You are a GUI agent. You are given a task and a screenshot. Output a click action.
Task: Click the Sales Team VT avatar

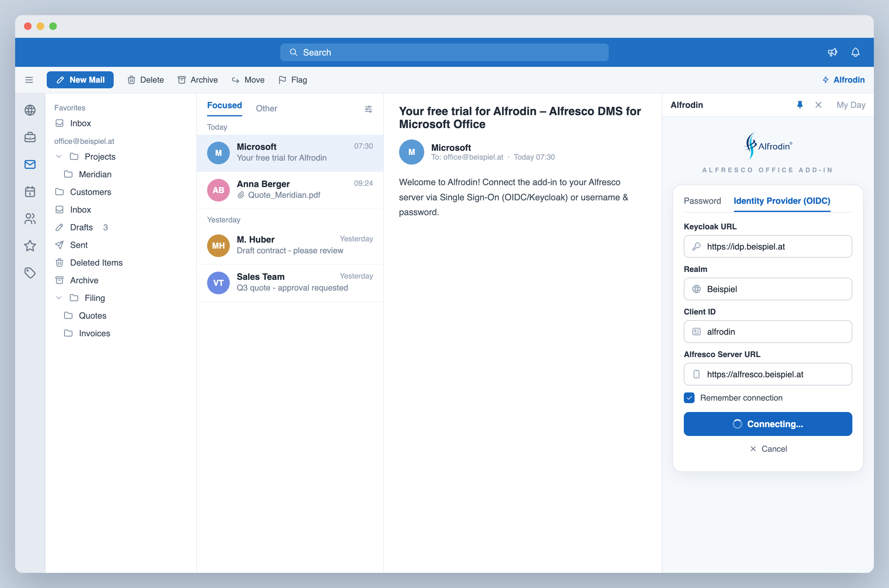pos(218,283)
